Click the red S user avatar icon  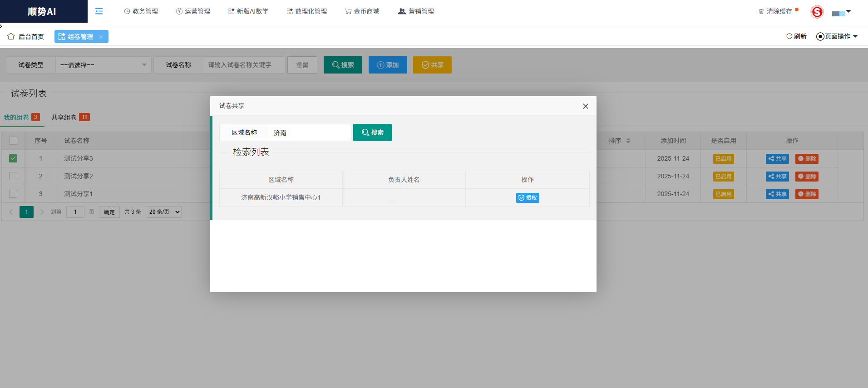click(x=817, y=12)
